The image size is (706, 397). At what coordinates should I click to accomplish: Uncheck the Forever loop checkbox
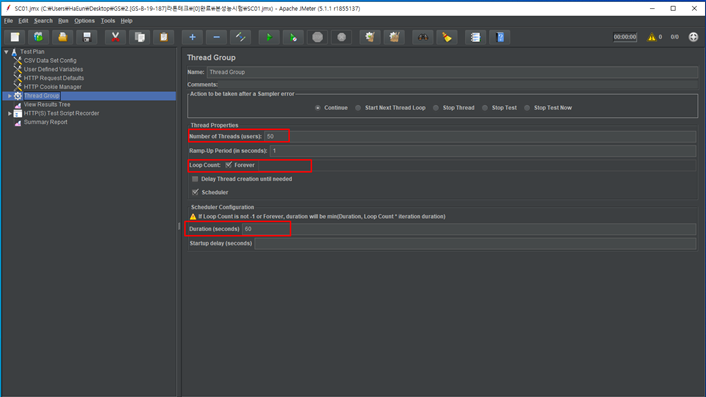point(229,165)
